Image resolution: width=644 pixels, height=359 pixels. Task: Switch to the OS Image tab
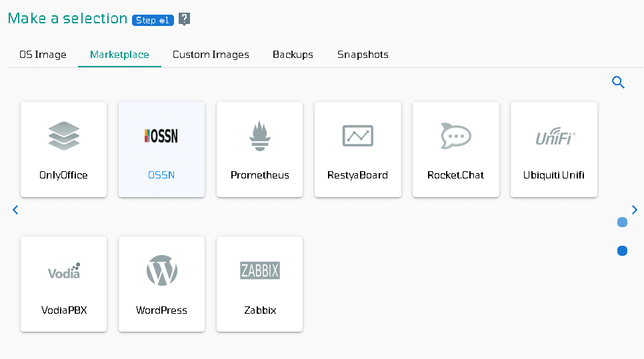[43, 55]
